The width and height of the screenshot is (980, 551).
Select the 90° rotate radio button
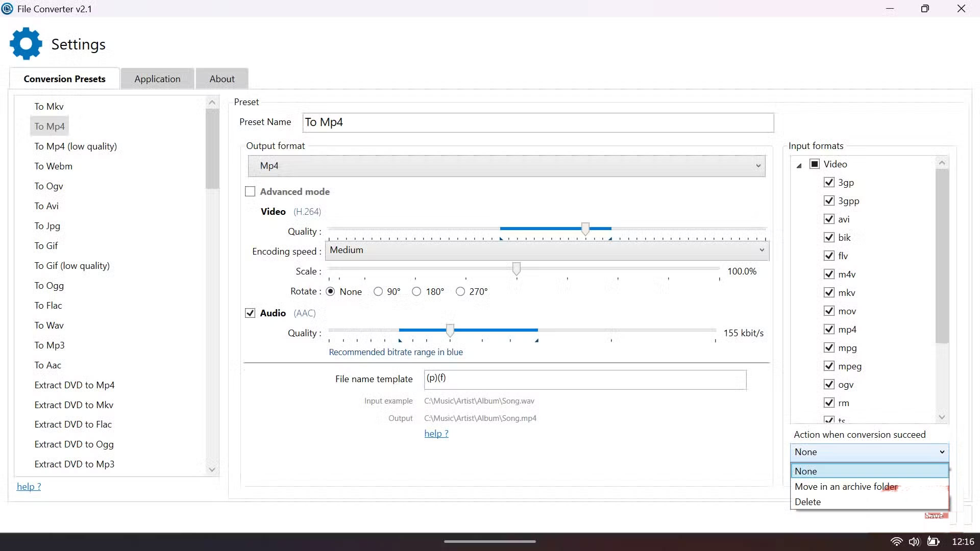[378, 292]
